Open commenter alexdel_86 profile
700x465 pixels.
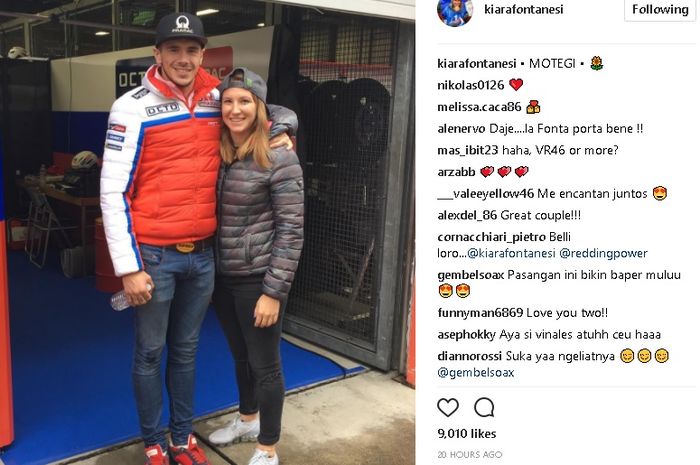coord(467,216)
